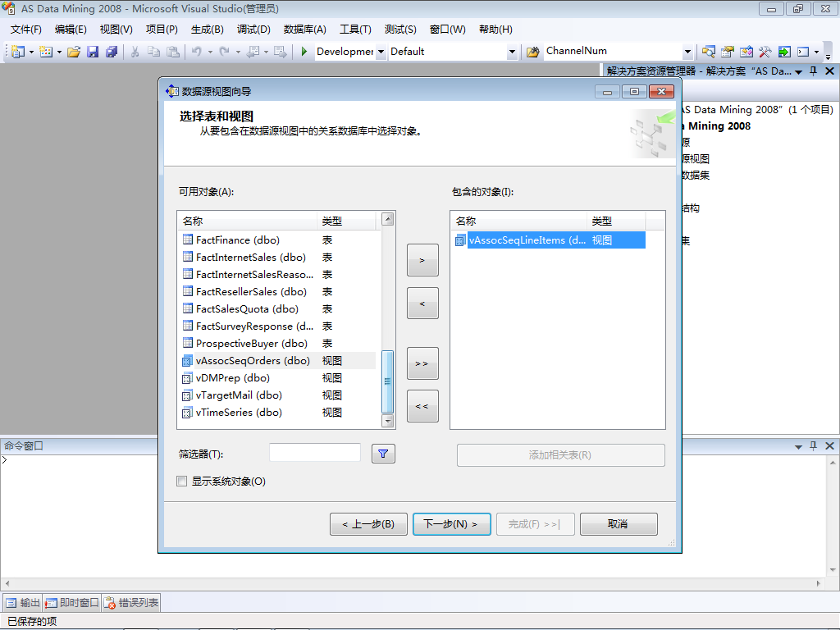
Task: Select ProspectiveBuyer (dbo) table row
Action: tap(277, 344)
